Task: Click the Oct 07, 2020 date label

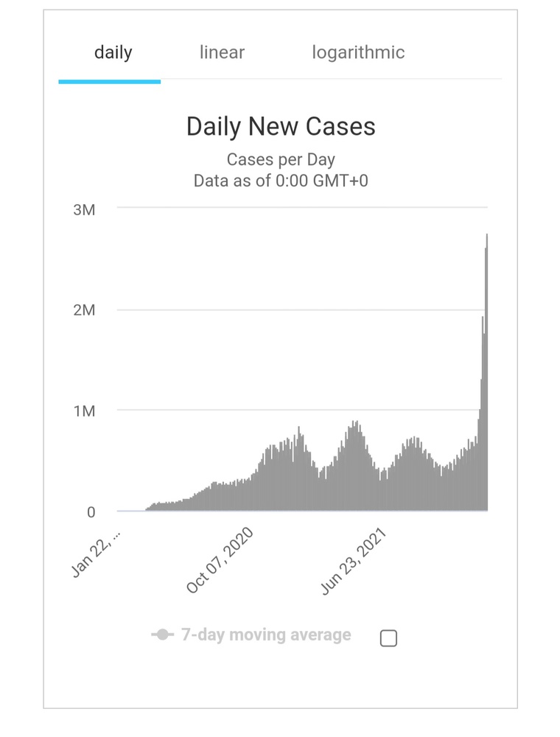Action: point(220,560)
